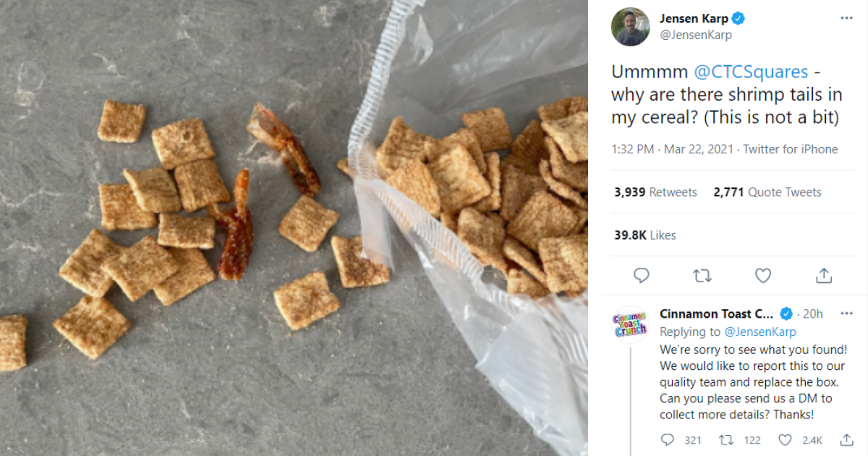Open the @JensenKarp handle under name

click(695, 35)
